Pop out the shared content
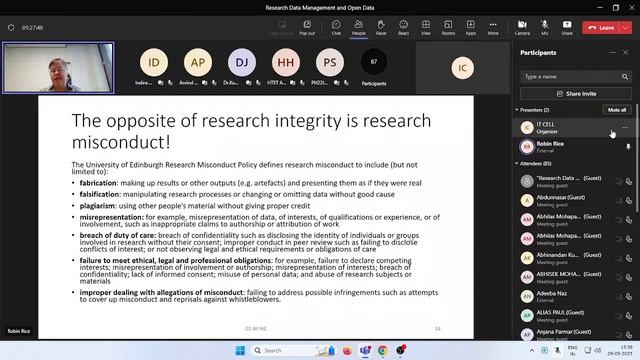Screen dimensions: 640x360 (307, 28)
